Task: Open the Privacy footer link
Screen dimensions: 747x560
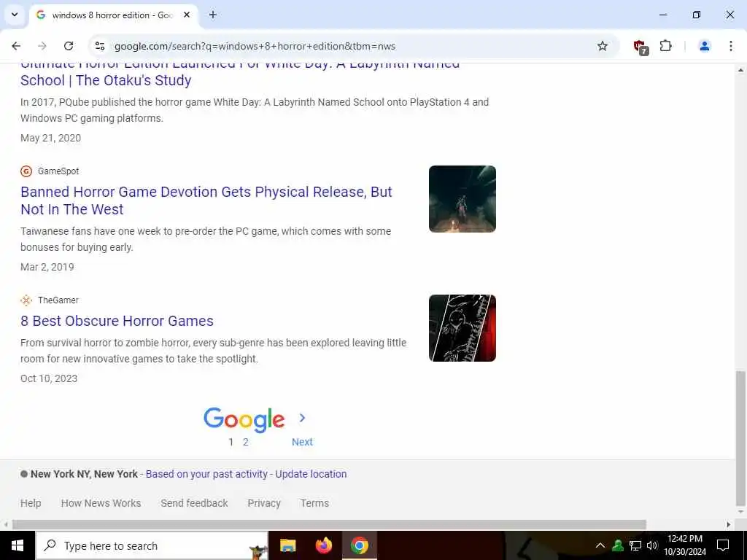Action: click(x=264, y=503)
